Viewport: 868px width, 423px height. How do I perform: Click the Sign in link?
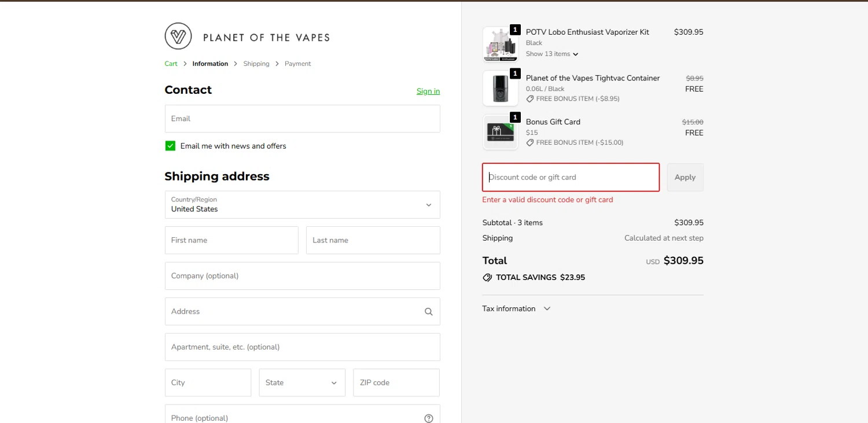pyautogui.click(x=428, y=91)
